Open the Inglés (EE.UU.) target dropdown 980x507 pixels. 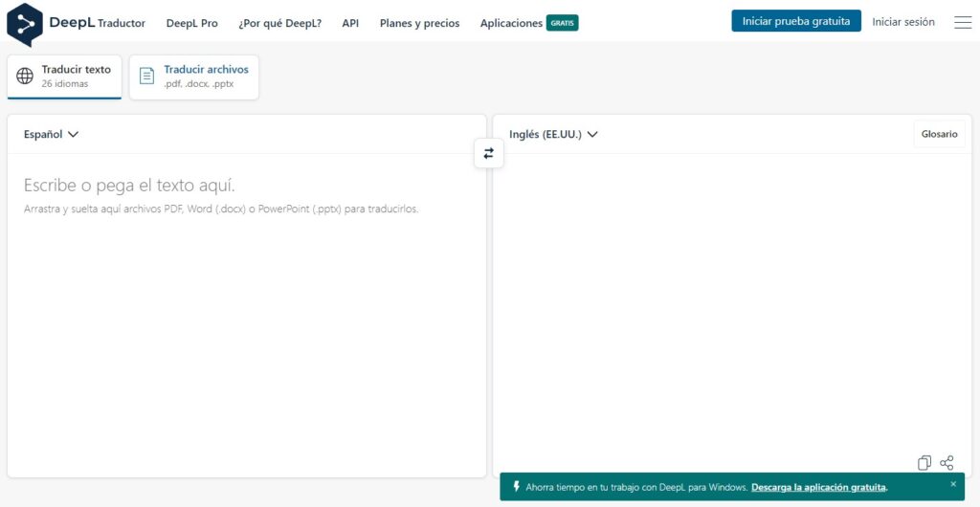[x=554, y=134]
